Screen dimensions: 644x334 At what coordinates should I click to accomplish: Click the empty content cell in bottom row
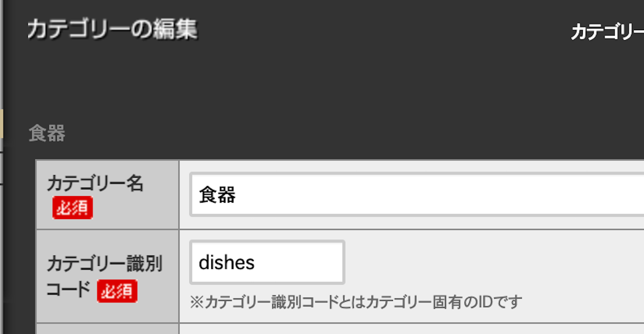411,329
